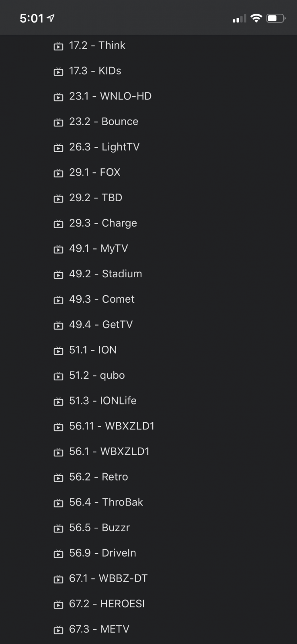The width and height of the screenshot is (297, 644).
Task: Click the TV icon beside 17.2 Think
Action: [59, 46]
